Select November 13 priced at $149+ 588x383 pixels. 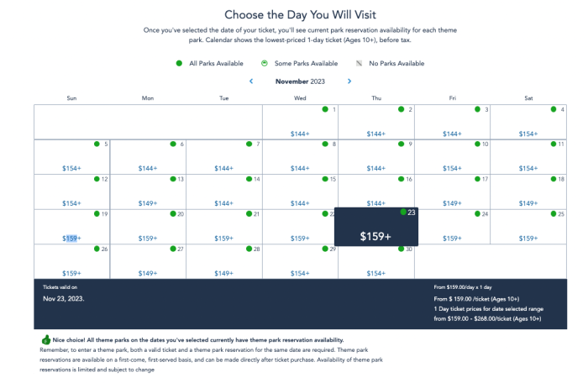148,191
